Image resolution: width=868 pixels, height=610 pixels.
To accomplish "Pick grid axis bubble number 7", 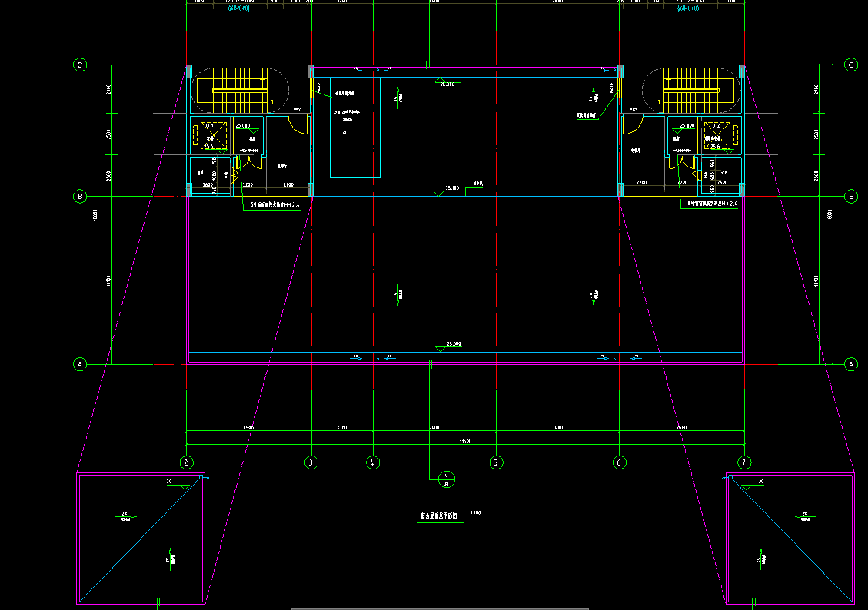I will (x=743, y=462).
